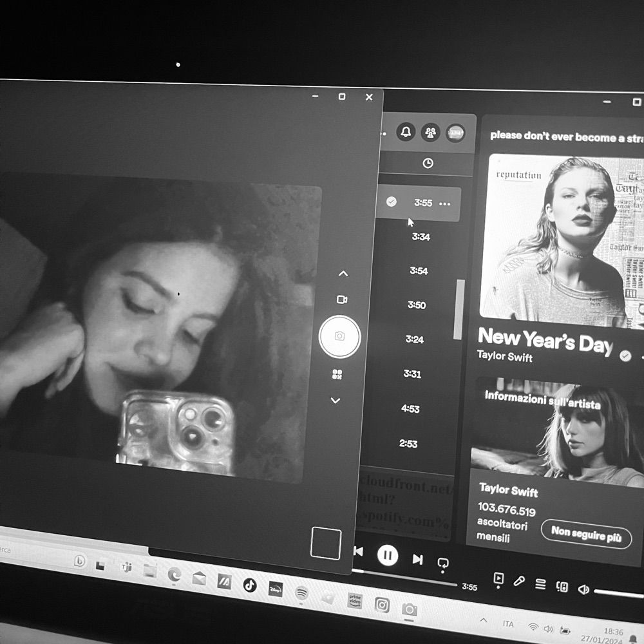Viewport: 644px width, 644px height.
Task: Open the Spotify profile avatar menu
Action: pyautogui.click(x=455, y=133)
